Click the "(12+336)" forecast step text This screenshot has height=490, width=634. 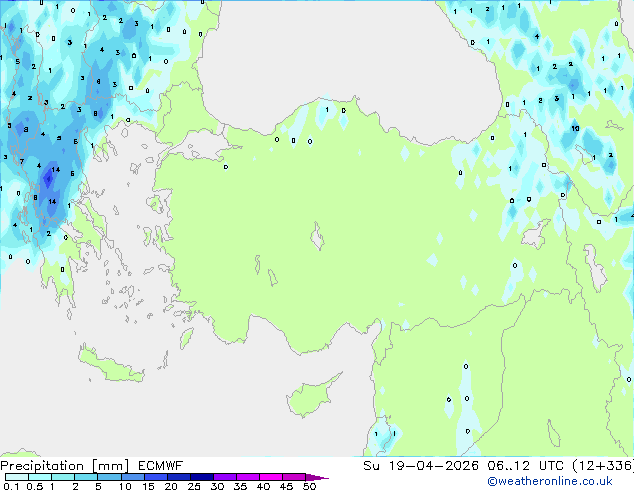click(603, 466)
